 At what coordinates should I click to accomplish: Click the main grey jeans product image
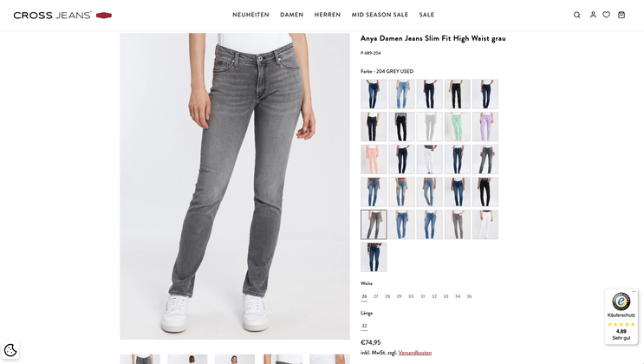(235, 186)
